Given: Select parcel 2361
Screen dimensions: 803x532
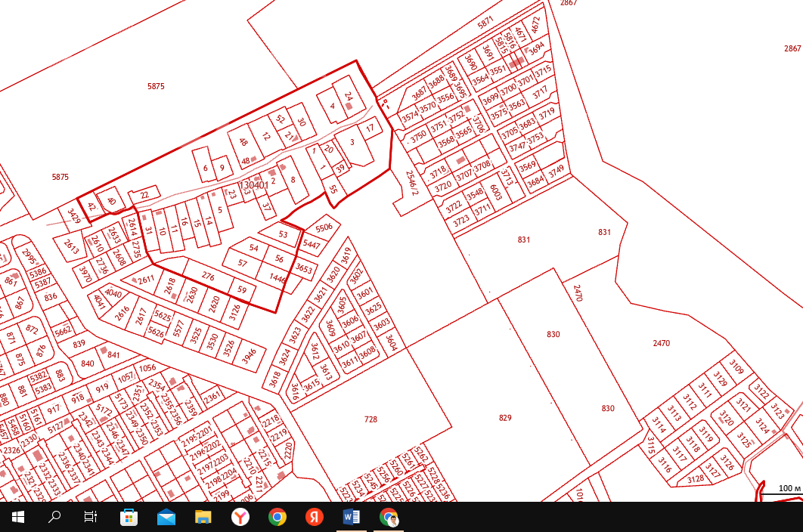Looking at the screenshot, I should point(212,397).
